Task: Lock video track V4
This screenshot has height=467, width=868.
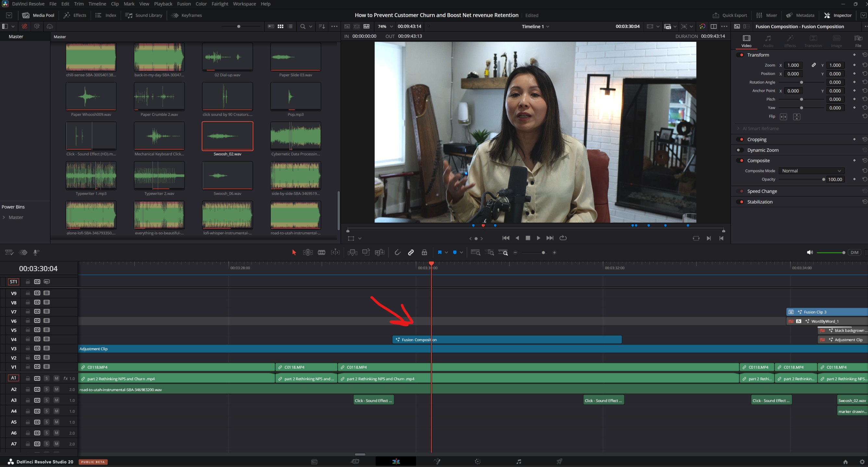Action: tap(28, 339)
